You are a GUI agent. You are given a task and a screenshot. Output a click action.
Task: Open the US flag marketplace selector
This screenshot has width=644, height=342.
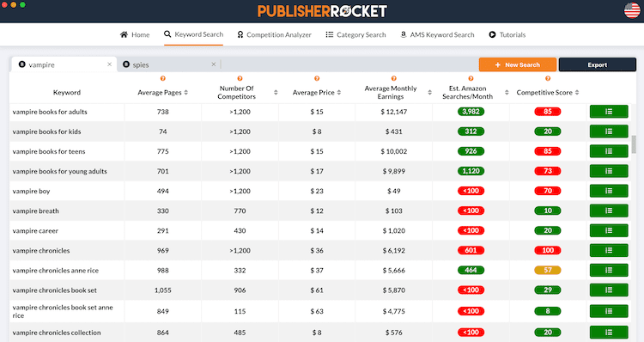tap(632, 10)
